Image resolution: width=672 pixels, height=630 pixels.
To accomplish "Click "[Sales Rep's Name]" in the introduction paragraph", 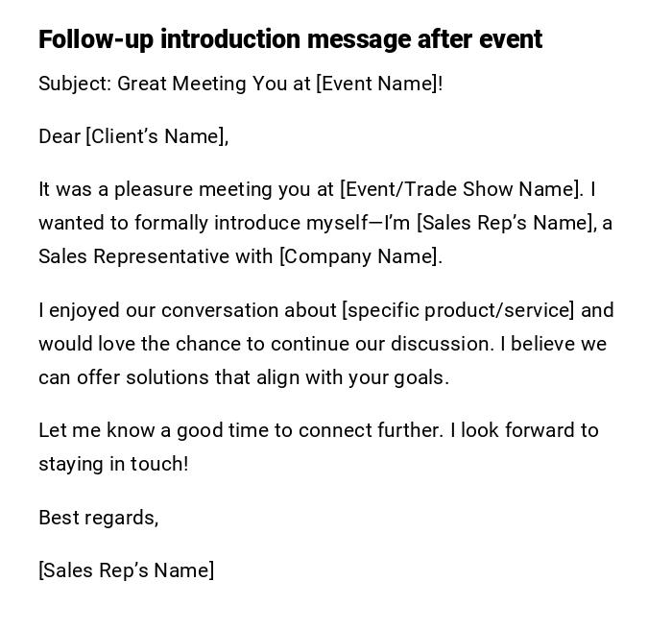I will click(506, 223).
